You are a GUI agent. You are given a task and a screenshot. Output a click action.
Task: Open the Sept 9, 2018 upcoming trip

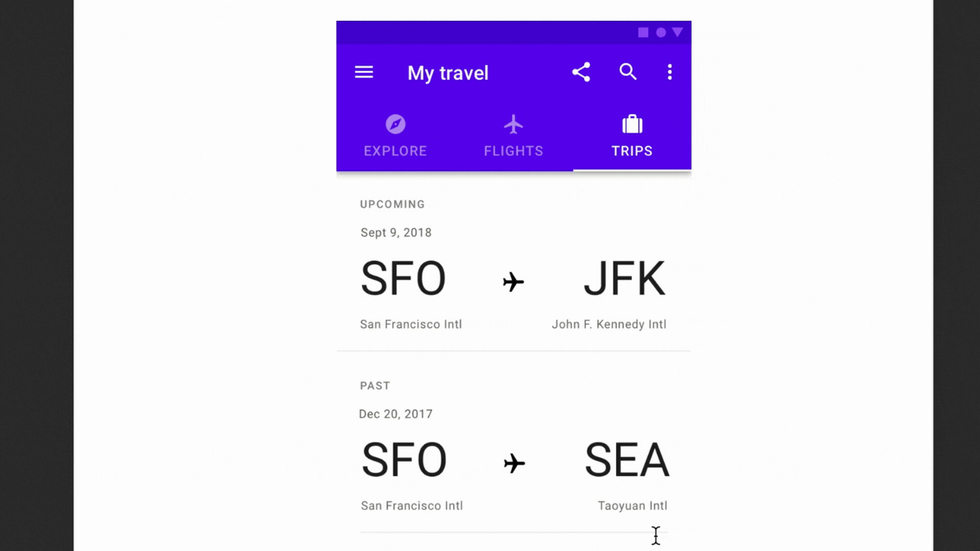coord(396,233)
